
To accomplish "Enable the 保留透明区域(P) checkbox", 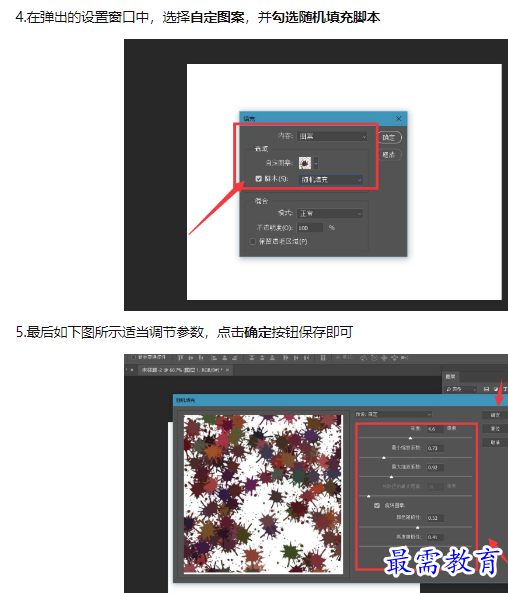I will 253,241.
